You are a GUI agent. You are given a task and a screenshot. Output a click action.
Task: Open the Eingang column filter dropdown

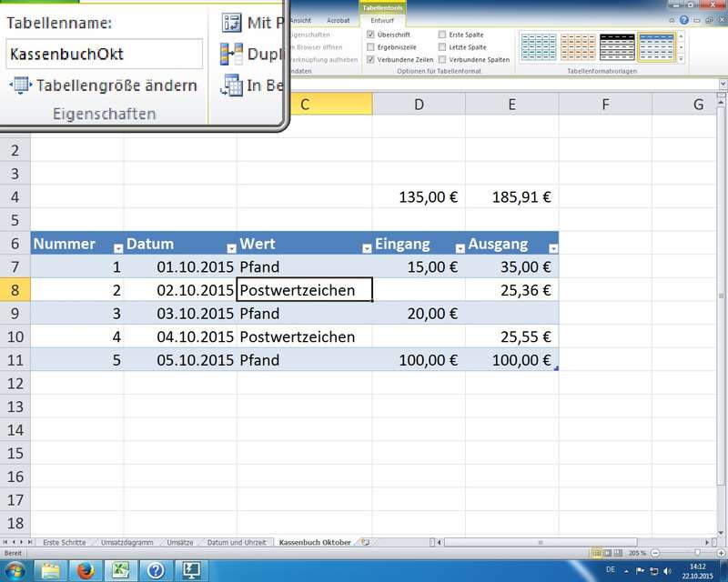(x=460, y=249)
